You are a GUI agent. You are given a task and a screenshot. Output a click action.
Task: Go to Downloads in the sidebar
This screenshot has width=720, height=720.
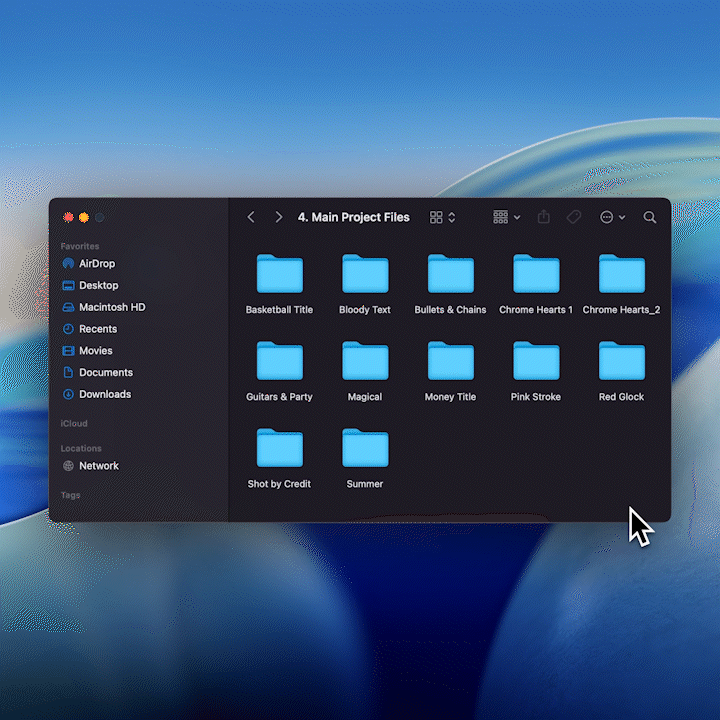96,394
